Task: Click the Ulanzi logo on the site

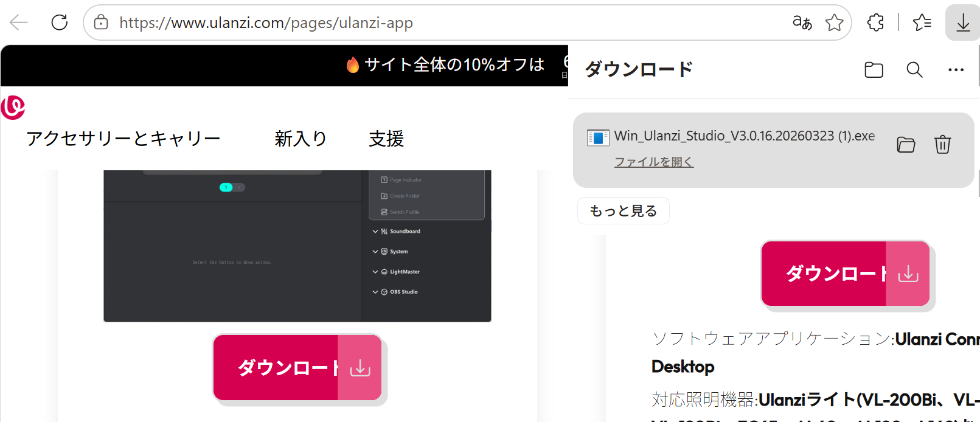Action: (13, 107)
